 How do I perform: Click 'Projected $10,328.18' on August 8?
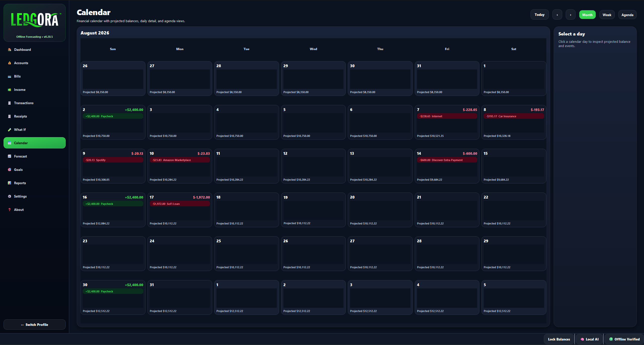pyautogui.click(x=497, y=136)
